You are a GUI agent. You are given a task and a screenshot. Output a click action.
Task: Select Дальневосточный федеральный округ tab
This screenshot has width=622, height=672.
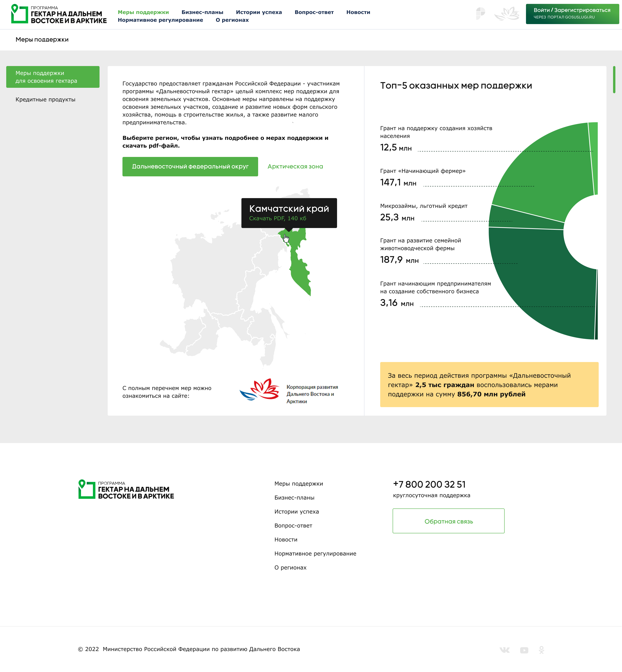[190, 166]
